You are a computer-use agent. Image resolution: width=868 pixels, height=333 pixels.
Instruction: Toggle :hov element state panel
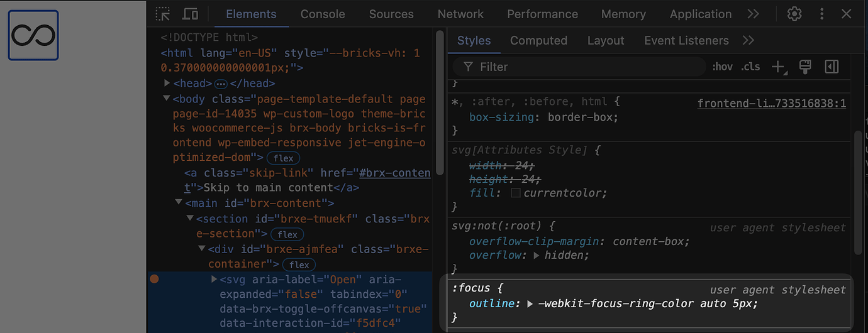tap(722, 67)
